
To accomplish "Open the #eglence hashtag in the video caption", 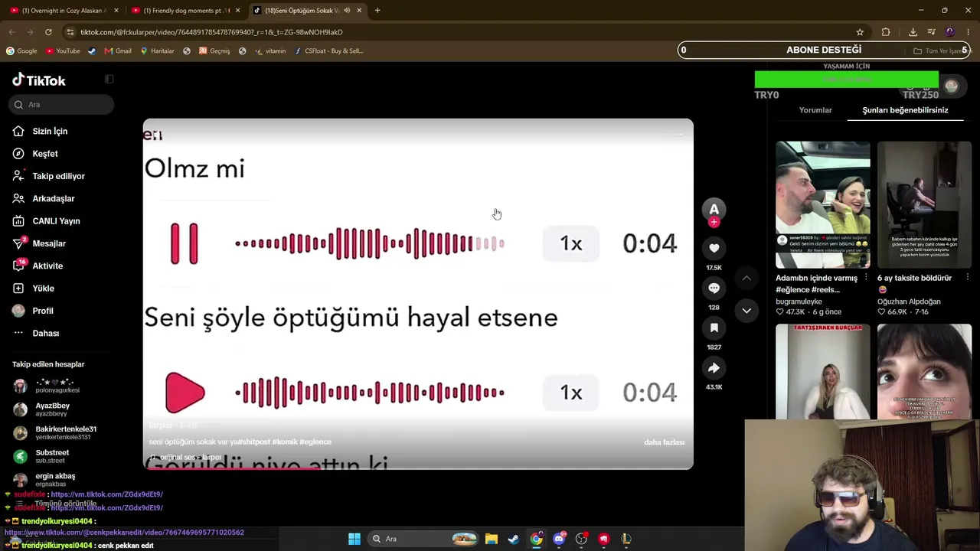I will pyautogui.click(x=315, y=442).
